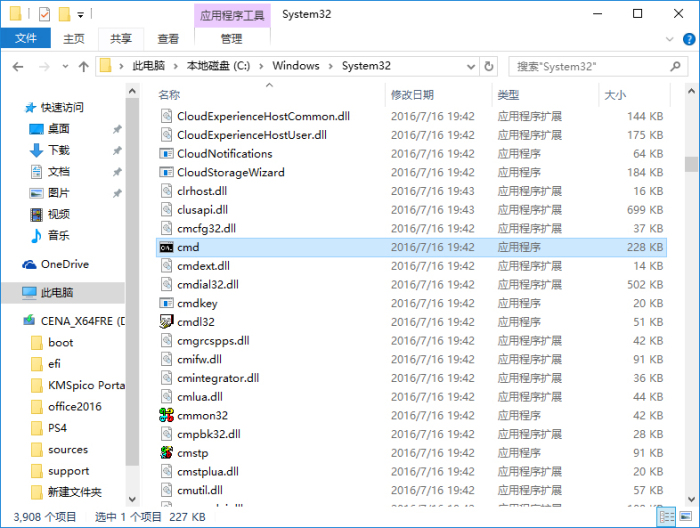Image resolution: width=700 pixels, height=528 pixels.
Task: Expand the ribbon with the chevron
Action: tap(670, 39)
